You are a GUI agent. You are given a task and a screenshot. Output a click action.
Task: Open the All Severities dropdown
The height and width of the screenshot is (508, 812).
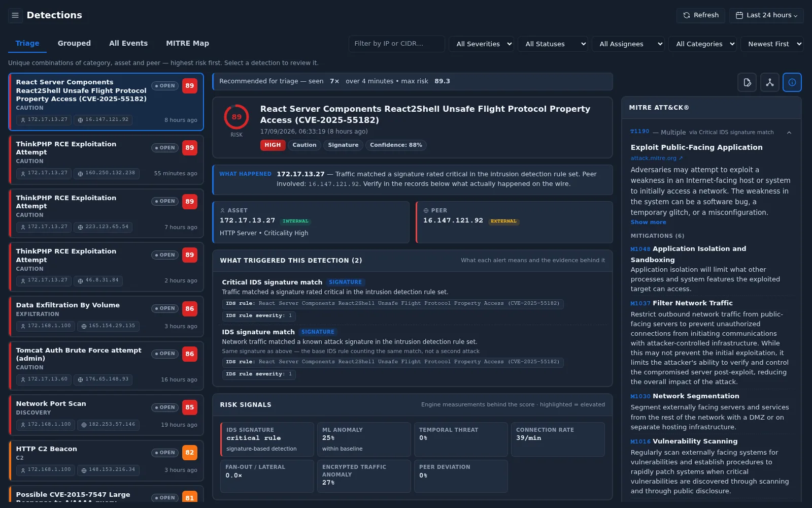[x=482, y=44]
